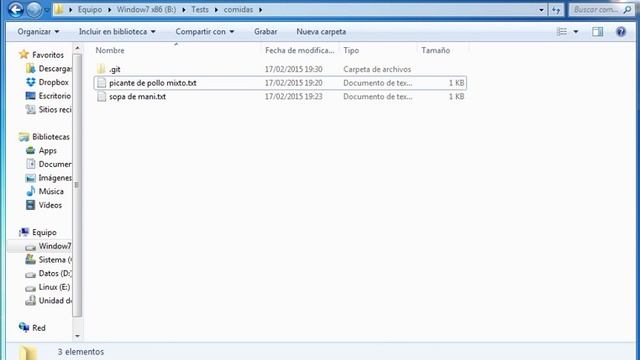Select the .git folder icon

(102, 69)
